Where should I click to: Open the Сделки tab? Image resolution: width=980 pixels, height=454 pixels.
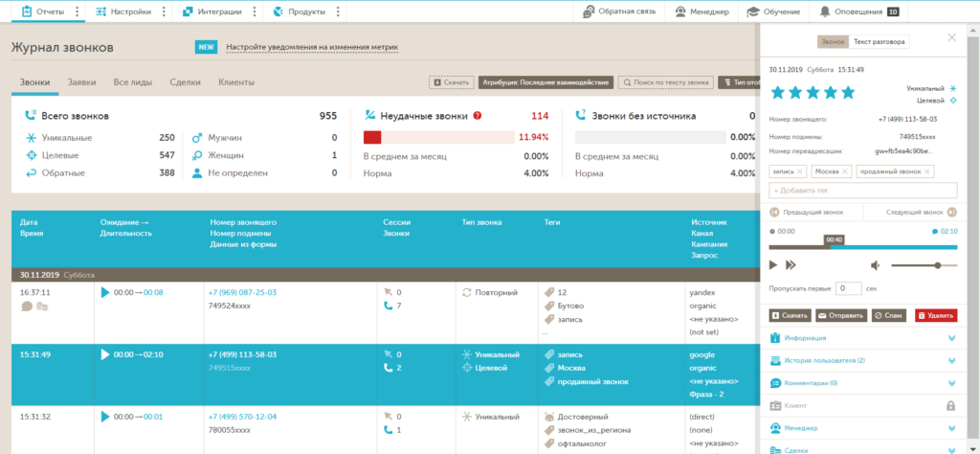point(185,82)
